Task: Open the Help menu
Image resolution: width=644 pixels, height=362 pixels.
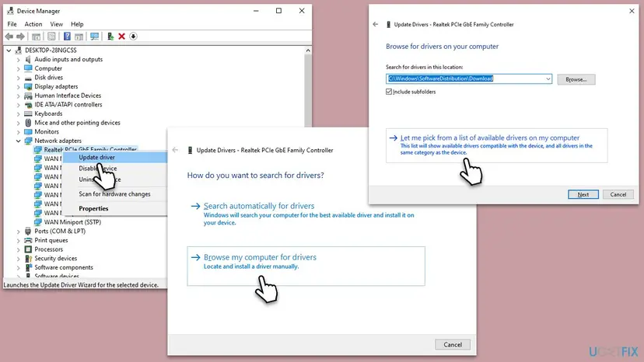Action: (77, 24)
